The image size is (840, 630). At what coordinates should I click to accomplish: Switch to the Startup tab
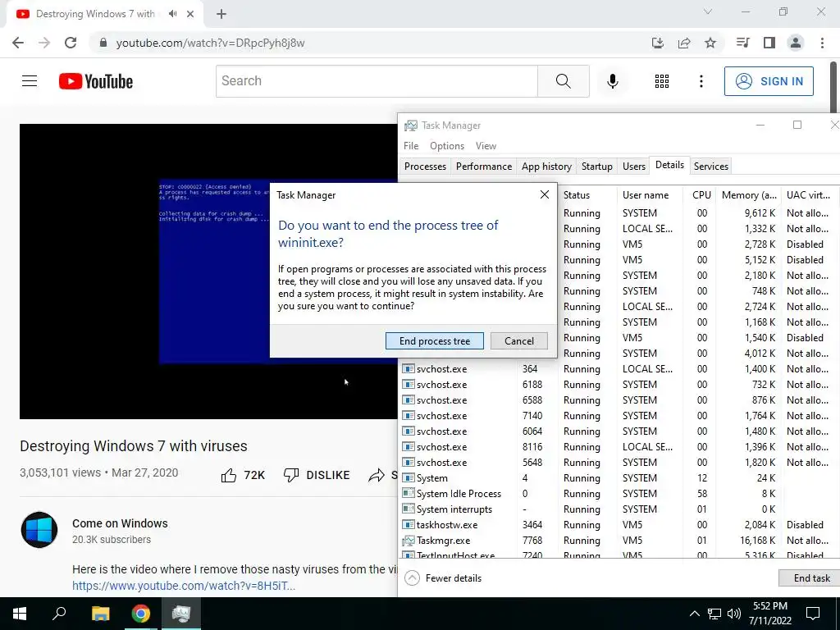[x=597, y=166]
